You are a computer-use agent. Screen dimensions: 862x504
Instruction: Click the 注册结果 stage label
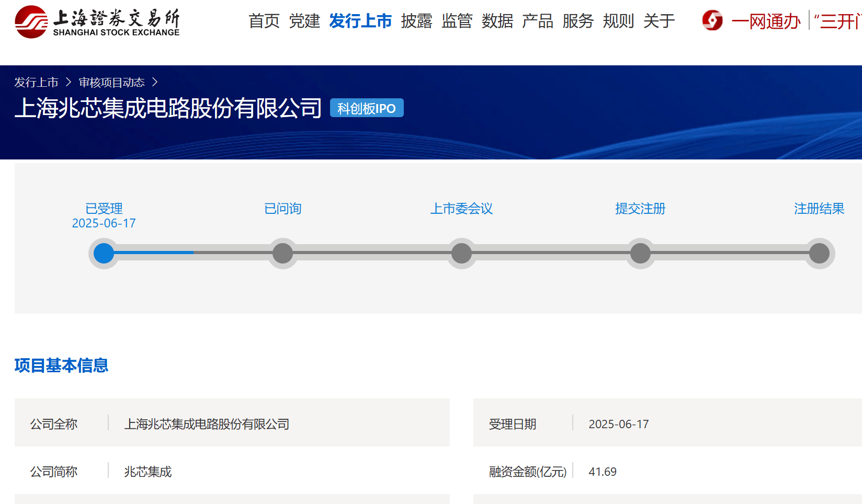(x=819, y=209)
